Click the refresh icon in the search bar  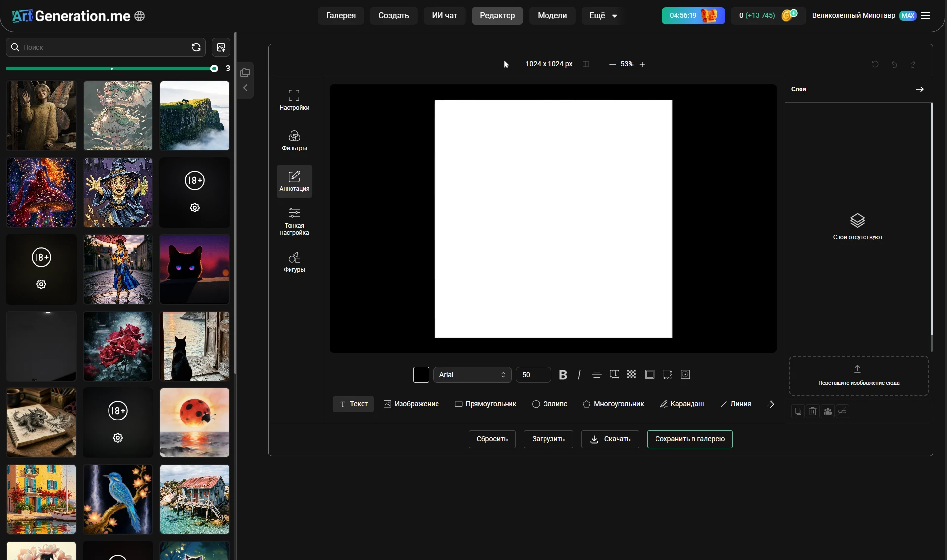pyautogui.click(x=196, y=47)
